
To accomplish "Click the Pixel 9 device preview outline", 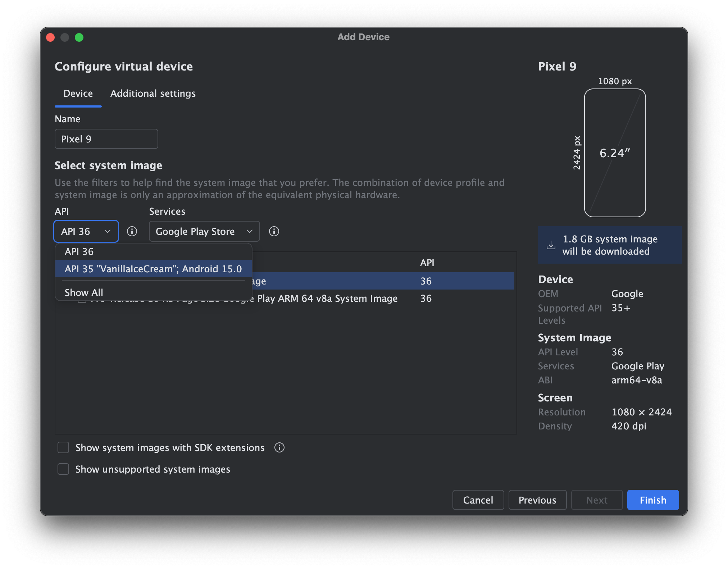I will 615,153.
